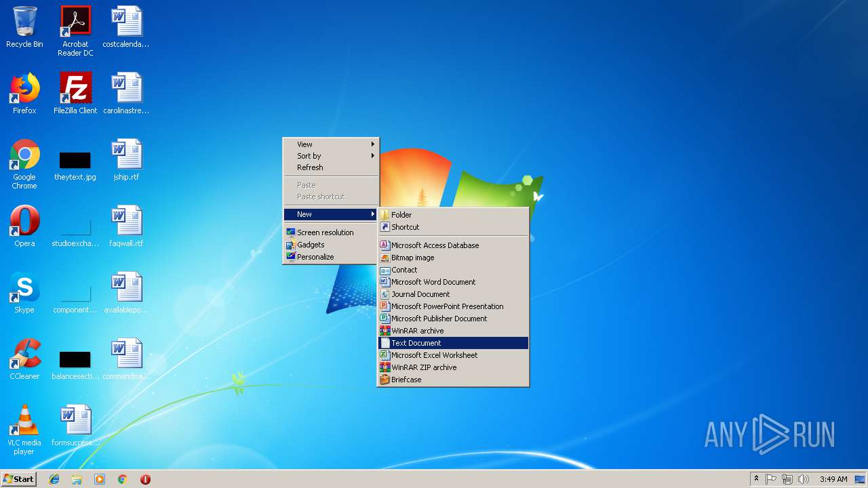Choose Refresh in the context menu
Viewport: 868px width, 488px height.
point(331,167)
